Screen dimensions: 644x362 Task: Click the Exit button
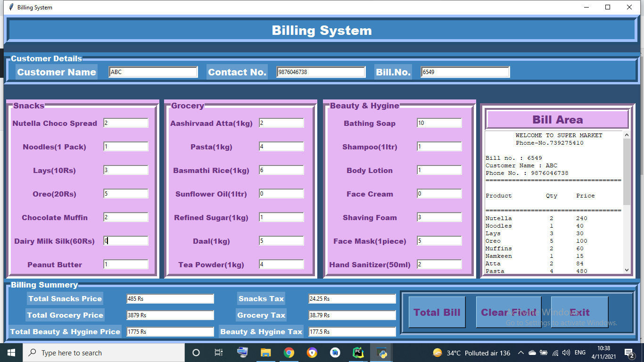pos(579,312)
